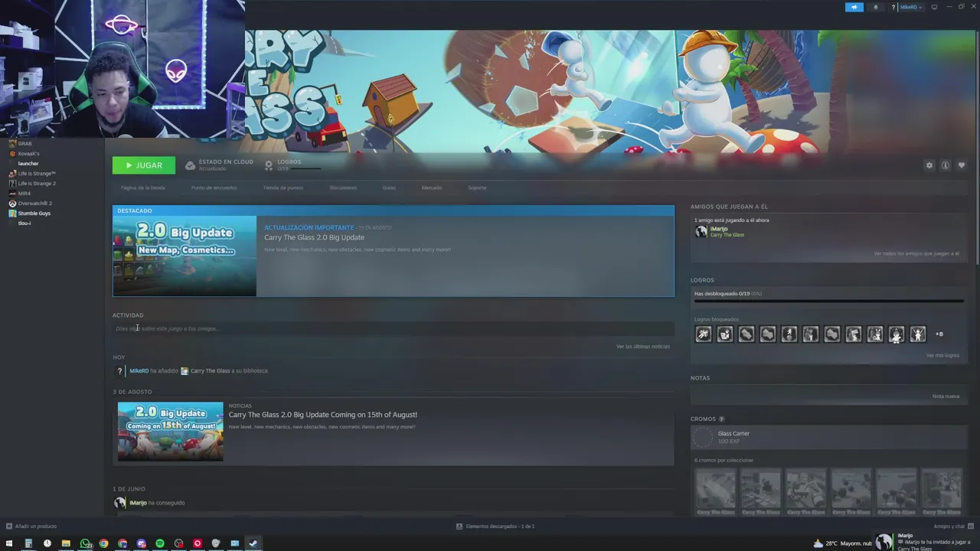
Task: Open the Steam announcements megaphone icon
Action: [854, 7]
